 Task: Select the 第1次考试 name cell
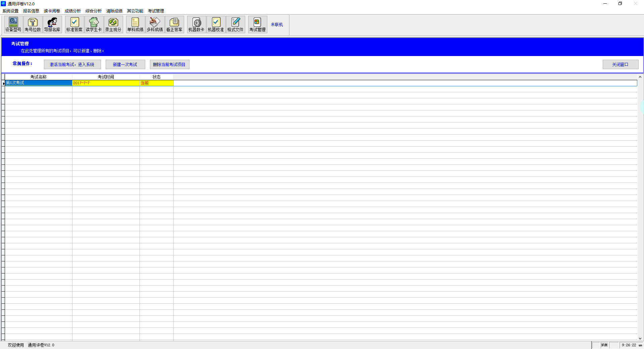click(39, 83)
